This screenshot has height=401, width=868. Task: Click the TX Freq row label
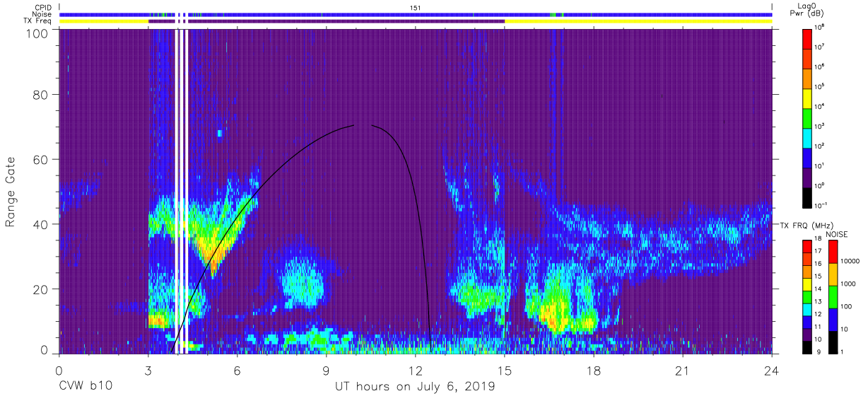pos(37,21)
